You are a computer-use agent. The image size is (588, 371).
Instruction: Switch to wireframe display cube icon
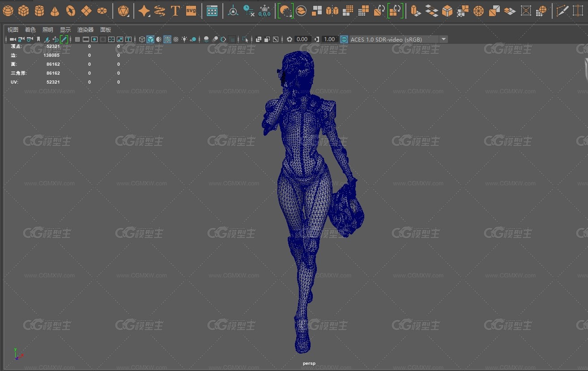pyautogui.click(x=142, y=39)
